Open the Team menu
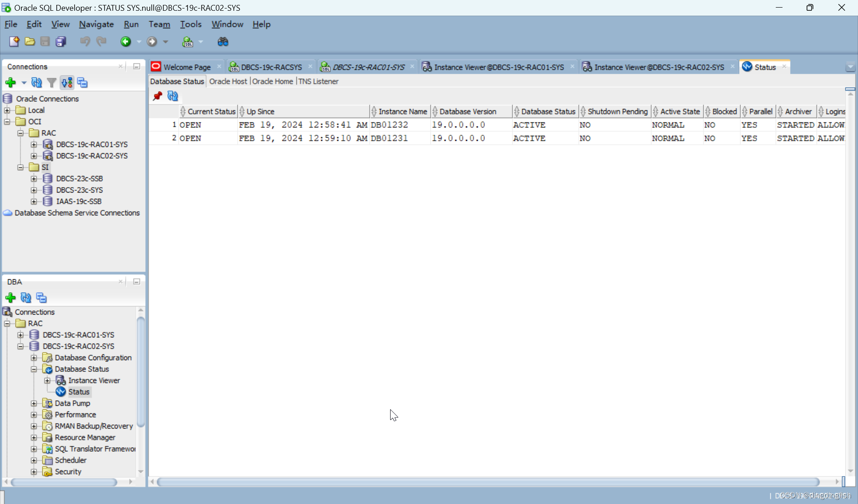This screenshot has width=858, height=504. tap(159, 24)
